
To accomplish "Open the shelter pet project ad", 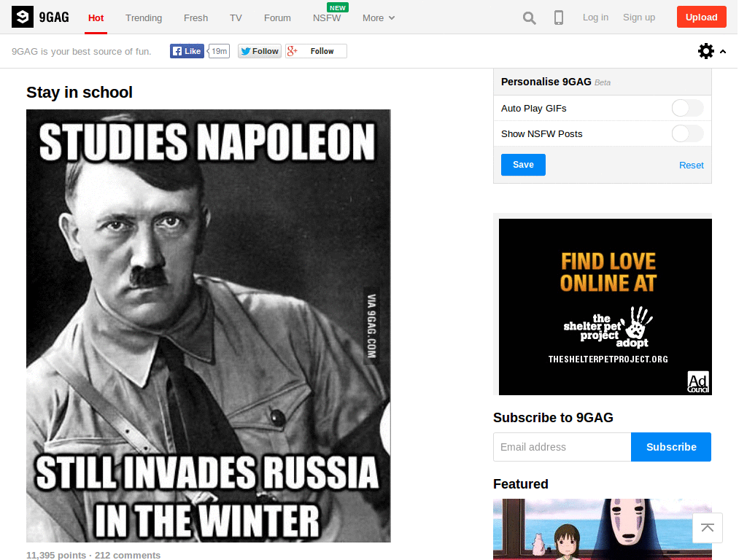I will [605, 307].
